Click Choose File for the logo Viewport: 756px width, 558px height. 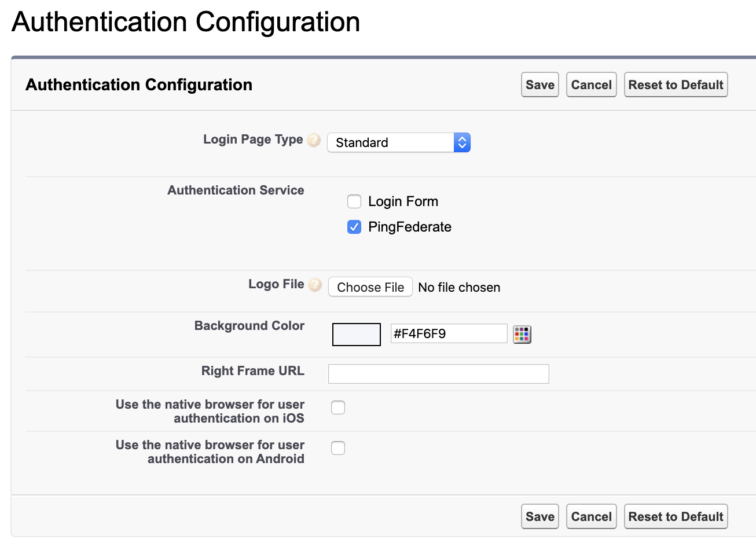pyautogui.click(x=370, y=287)
